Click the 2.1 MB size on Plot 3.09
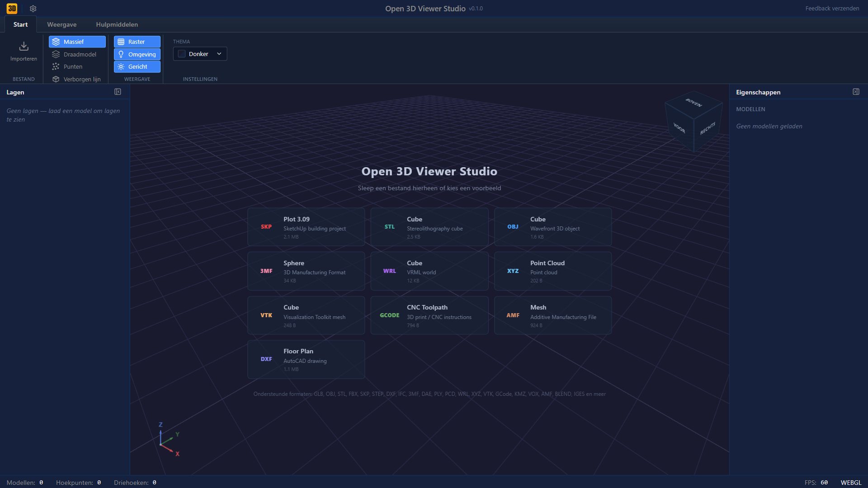The width and height of the screenshot is (868, 488). [291, 237]
